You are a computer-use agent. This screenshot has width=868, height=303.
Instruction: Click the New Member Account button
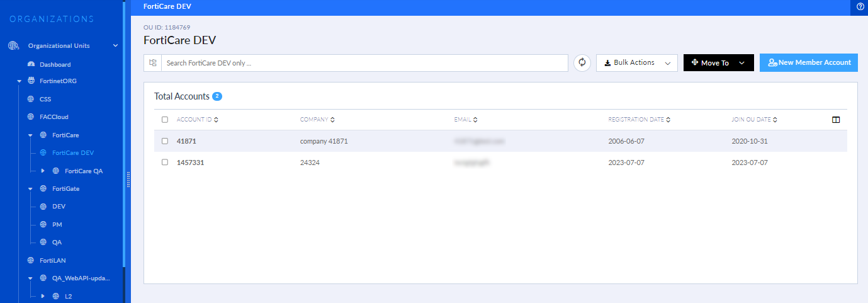point(809,62)
